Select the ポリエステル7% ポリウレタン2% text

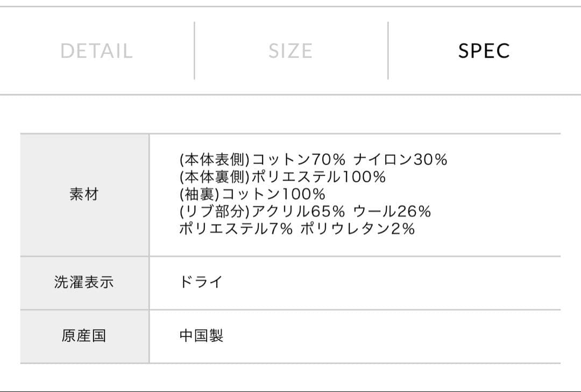tap(296, 231)
